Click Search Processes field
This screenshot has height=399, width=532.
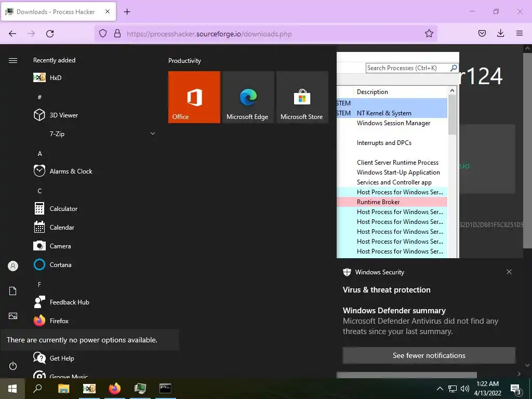[408, 68]
